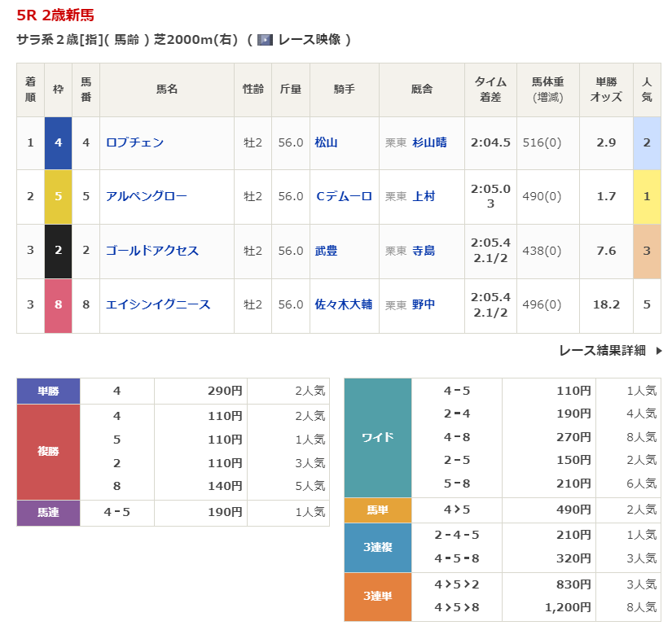Click the race video film icon
This screenshot has width=672, height=630.
pos(265,40)
